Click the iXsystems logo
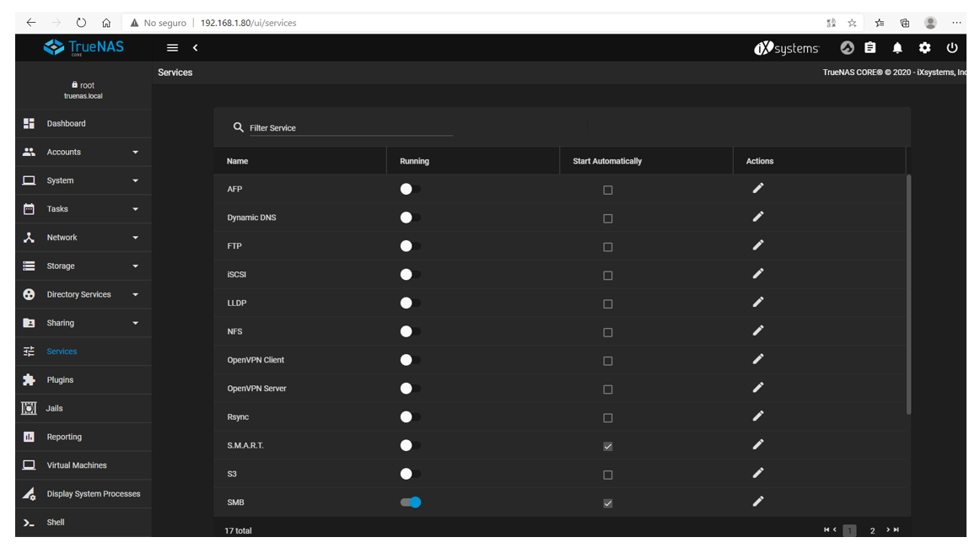The height and width of the screenshot is (548, 980). (x=786, y=48)
